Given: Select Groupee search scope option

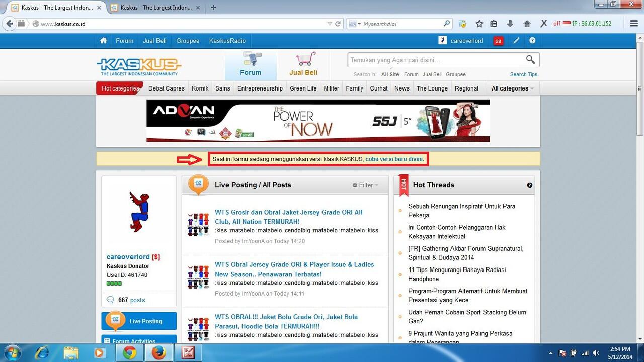Looking at the screenshot, I should 456,74.
